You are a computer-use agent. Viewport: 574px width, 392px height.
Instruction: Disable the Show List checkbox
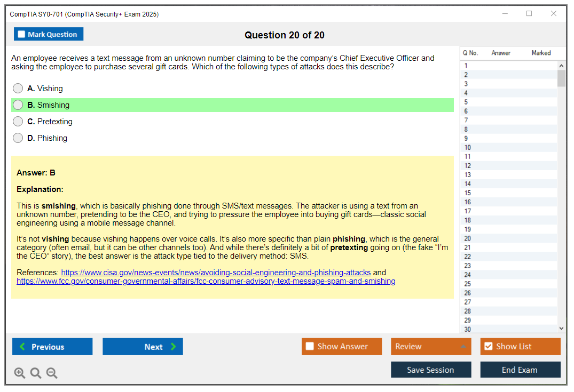(x=488, y=346)
